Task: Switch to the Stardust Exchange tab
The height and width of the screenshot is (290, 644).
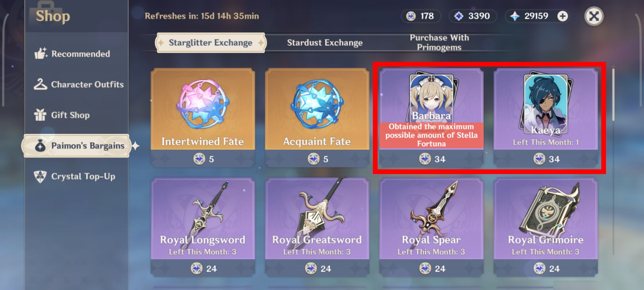Action: pos(325,43)
